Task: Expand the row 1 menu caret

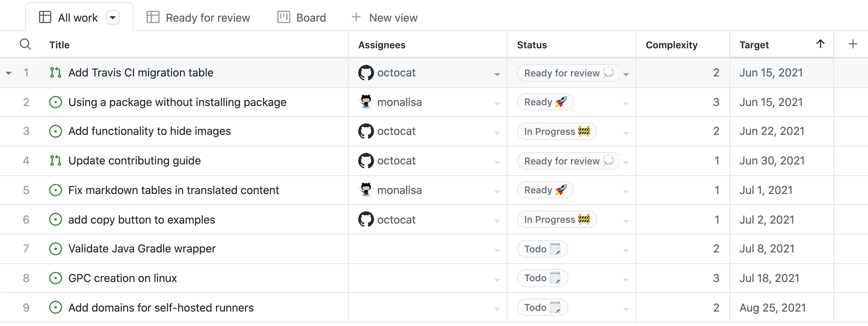Action: pos(9,73)
